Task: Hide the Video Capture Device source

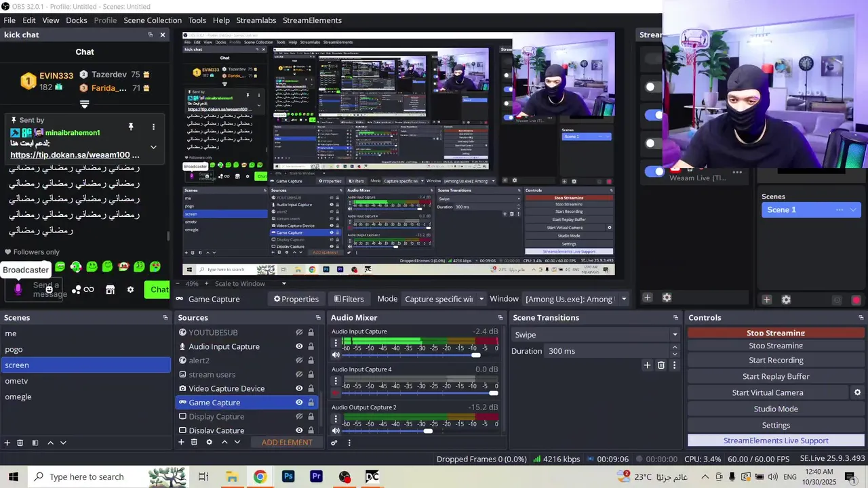Action: 299,388
